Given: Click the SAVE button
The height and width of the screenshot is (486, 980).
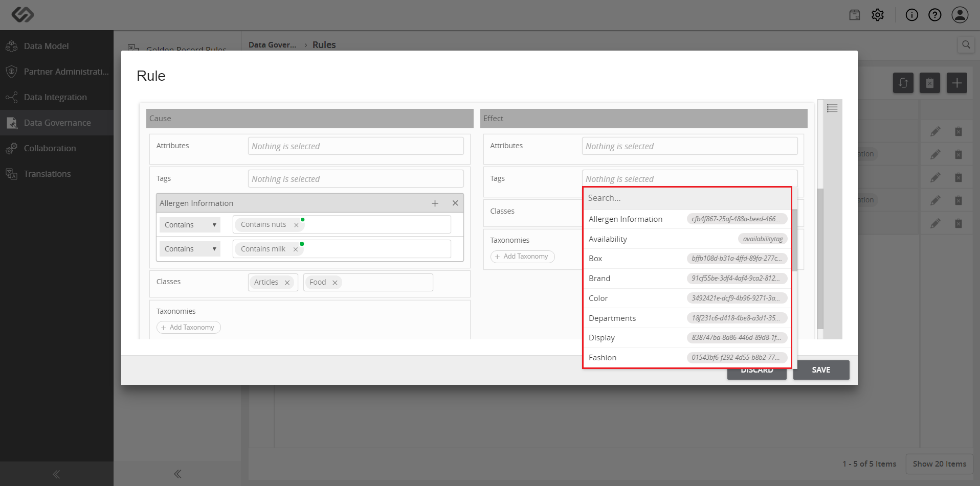Looking at the screenshot, I should 821,370.
